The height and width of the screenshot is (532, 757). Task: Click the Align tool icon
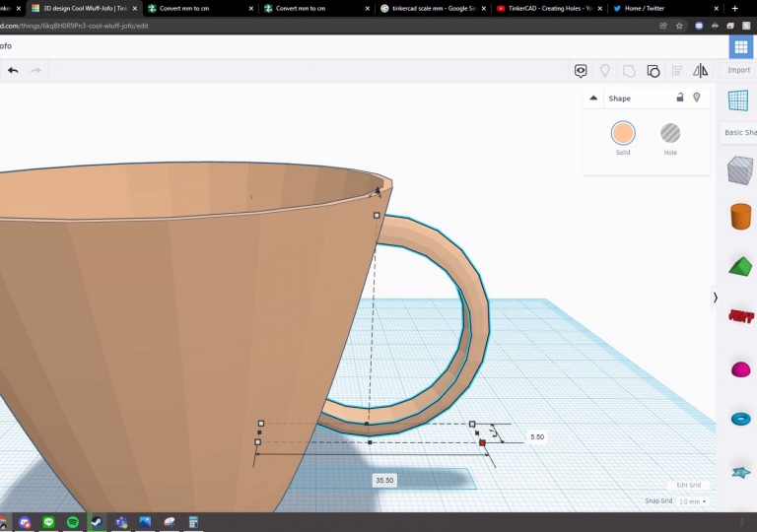click(x=677, y=71)
